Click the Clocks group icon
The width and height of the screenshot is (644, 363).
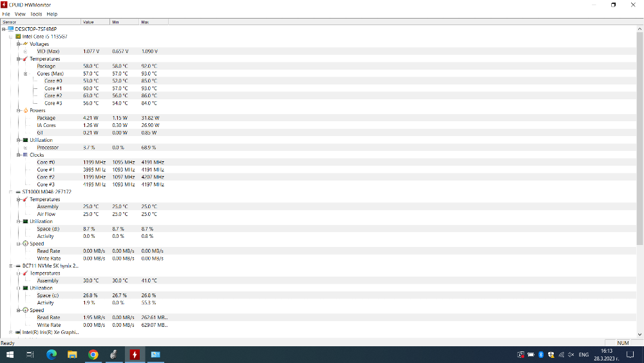[x=26, y=155]
